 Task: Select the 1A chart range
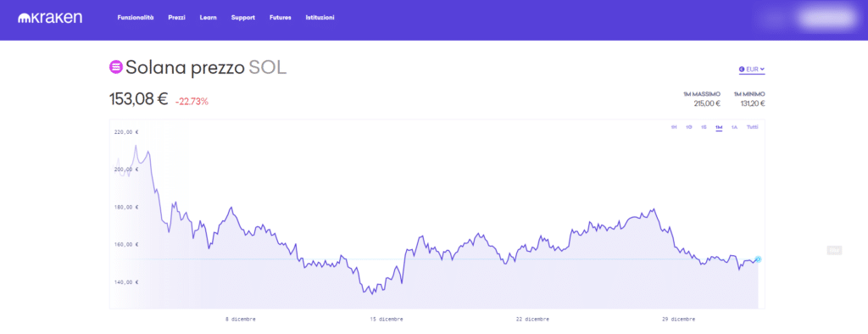point(734,127)
